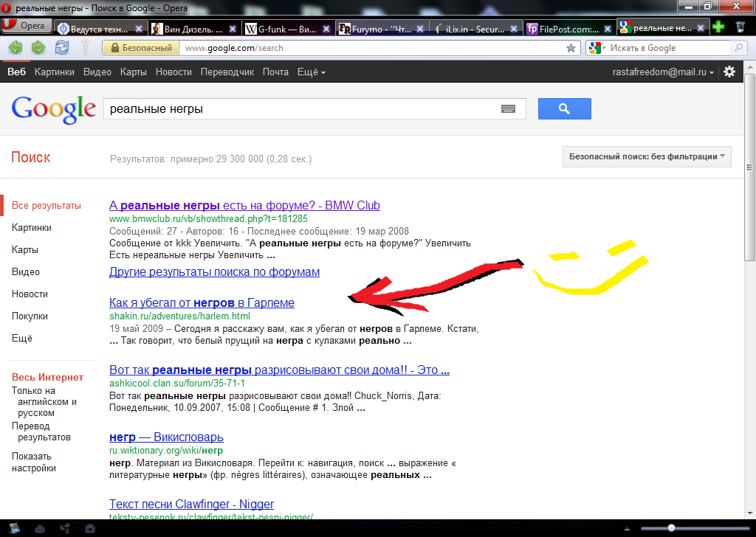Screen dimensions: 756x537
Task: Open the Безопасный поиск filter dropdown
Action: point(647,156)
